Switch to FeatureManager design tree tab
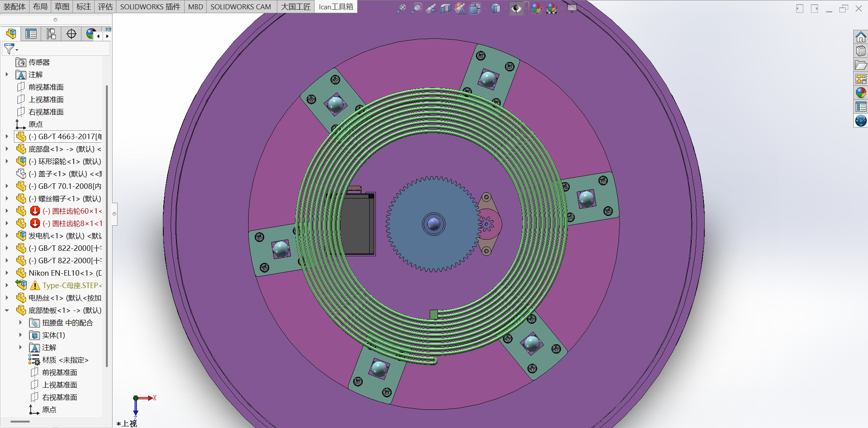This screenshot has width=868, height=428. tap(11, 34)
